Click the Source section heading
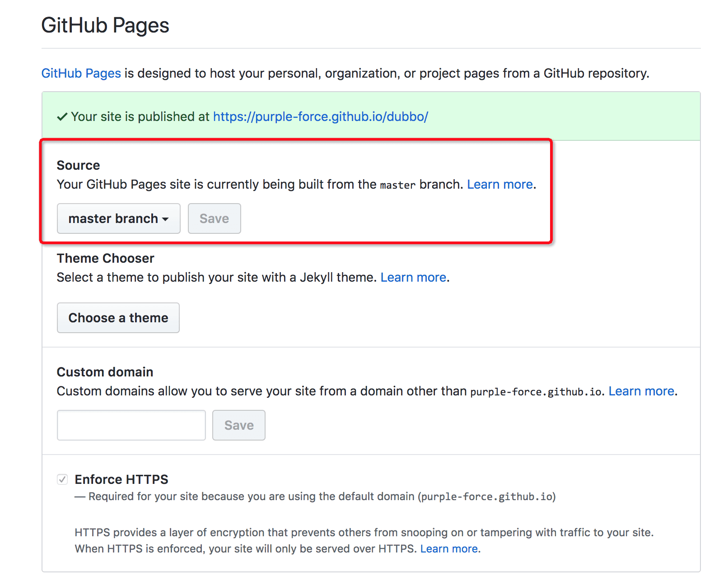 (x=78, y=165)
